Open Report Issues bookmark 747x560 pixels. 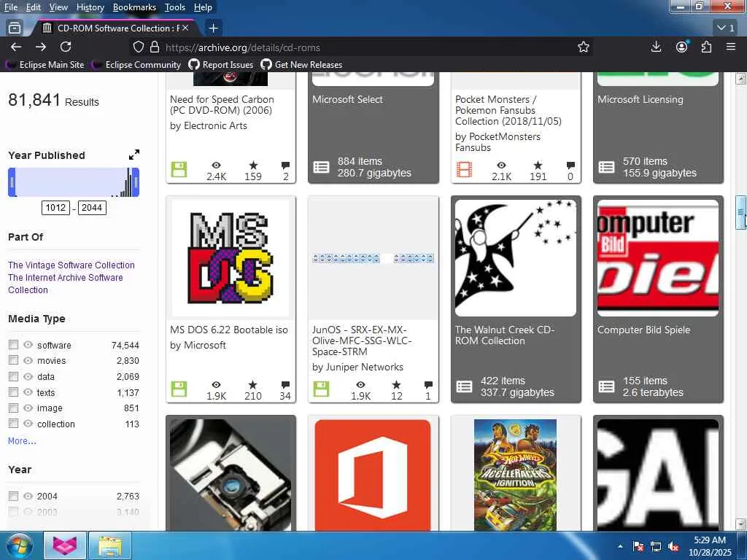pos(221,65)
